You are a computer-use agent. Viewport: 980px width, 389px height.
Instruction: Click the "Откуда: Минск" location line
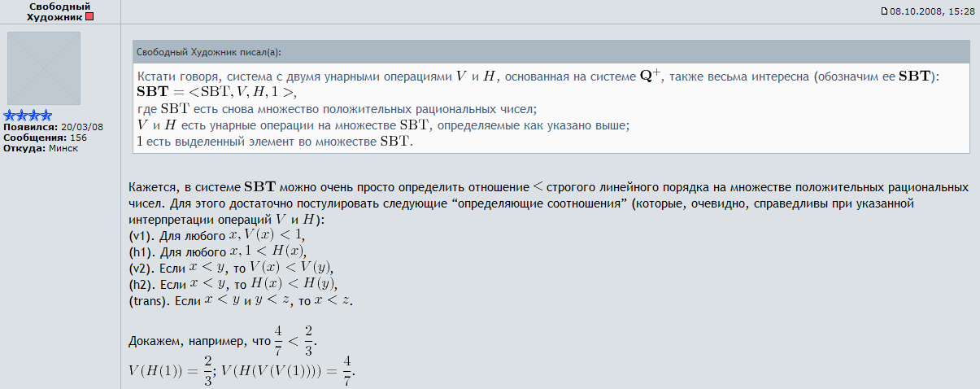(x=41, y=148)
